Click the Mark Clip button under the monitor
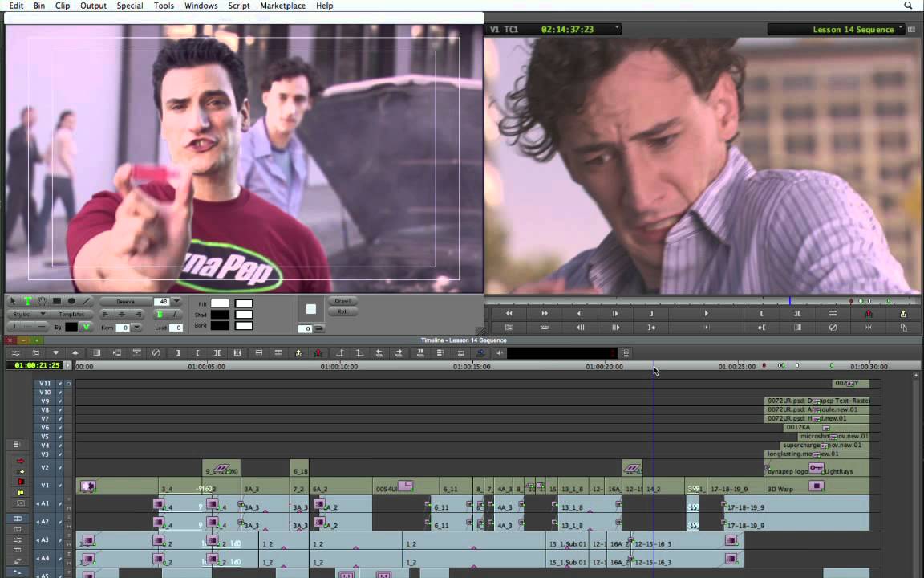Viewport: 924px width, 578px height. coord(796,313)
